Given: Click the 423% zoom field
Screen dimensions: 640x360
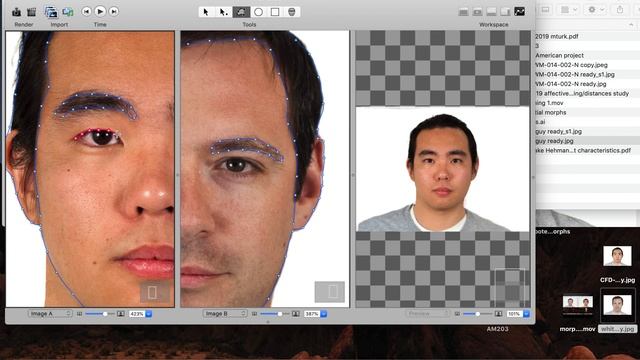Looking at the screenshot, I should [136, 314].
